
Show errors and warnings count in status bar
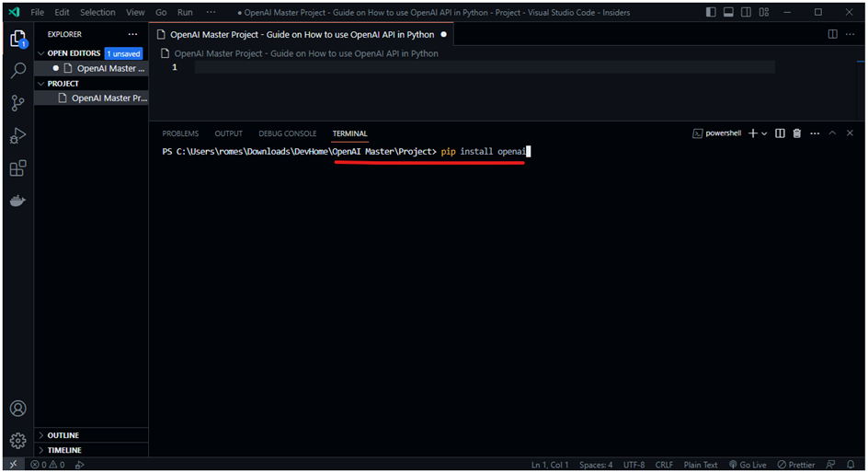48,465
